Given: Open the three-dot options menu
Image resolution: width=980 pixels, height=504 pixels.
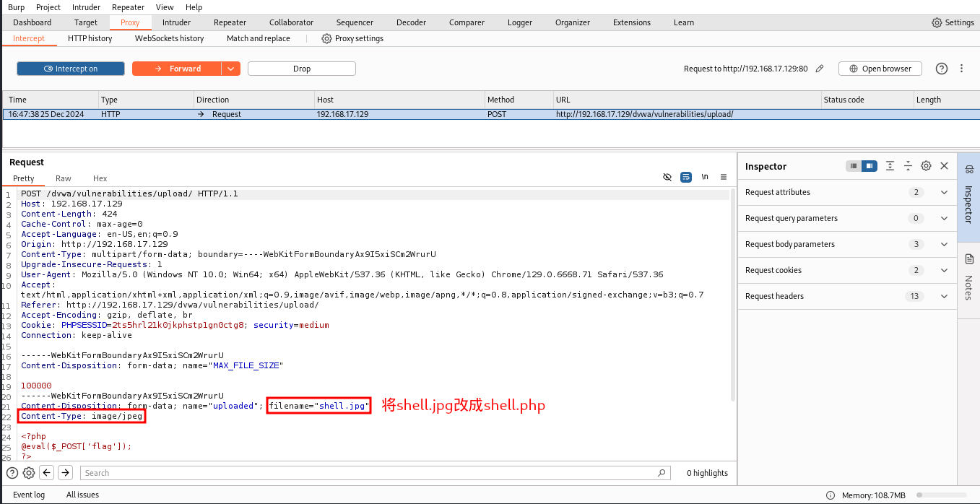Looking at the screenshot, I should point(962,69).
